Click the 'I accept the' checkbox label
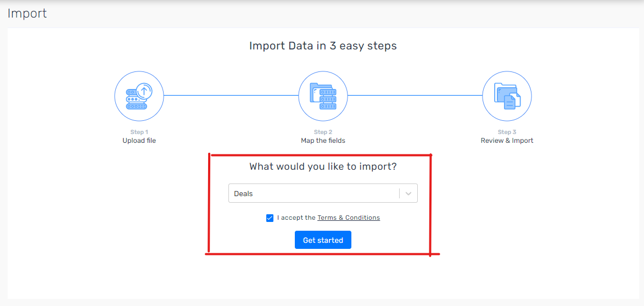 pos(296,218)
